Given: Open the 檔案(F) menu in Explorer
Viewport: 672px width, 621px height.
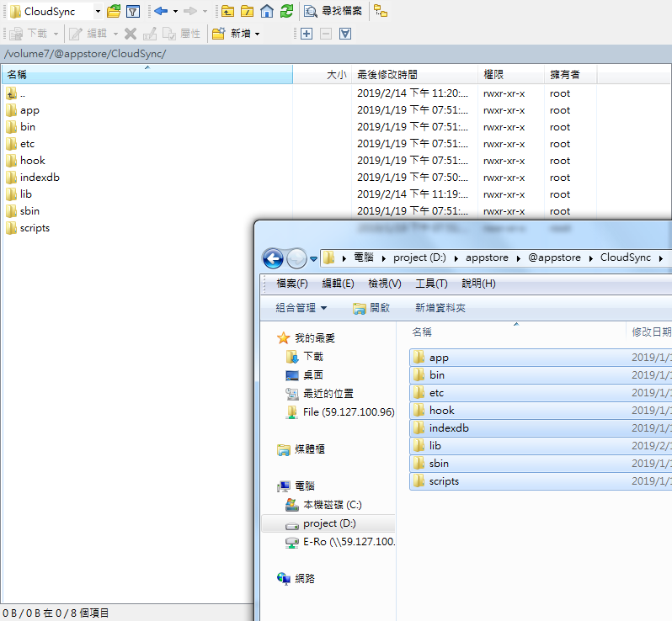Looking at the screenshot, I should (x=292, y=284).
